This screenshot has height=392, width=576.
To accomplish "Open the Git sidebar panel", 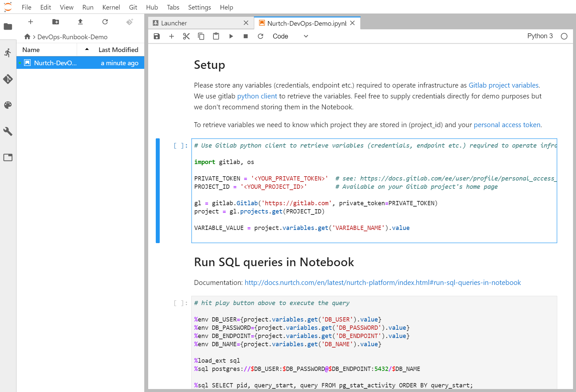I will (x=8, y=79).
